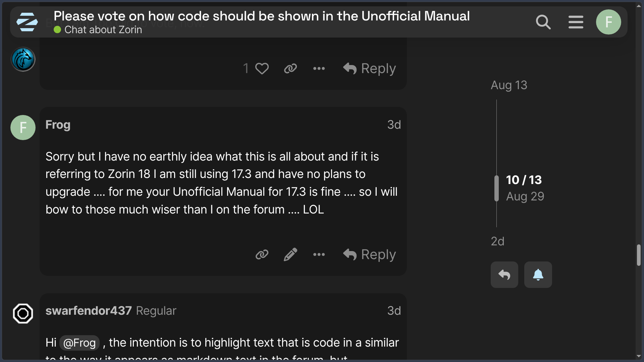Jump to Aug 13 on timeline
The width and height of the screenshot is (644, 362).
pyautogui.click(x=509, y=85)
